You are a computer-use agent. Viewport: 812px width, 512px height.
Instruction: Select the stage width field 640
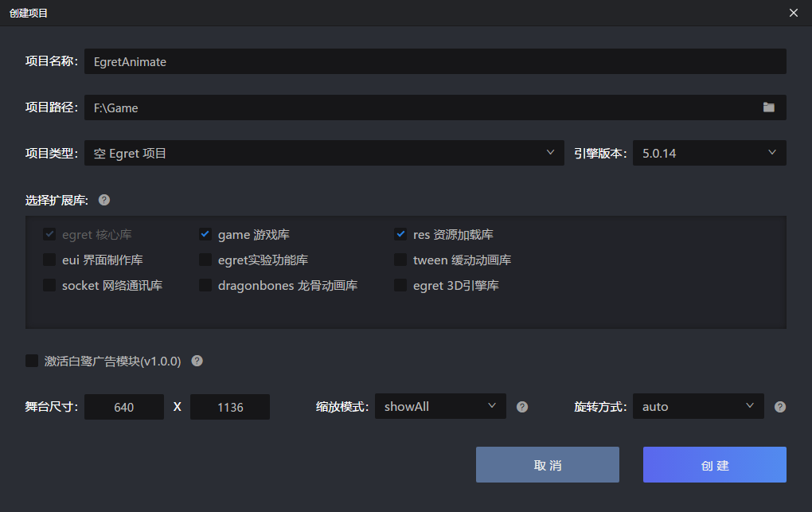(x=124, y=407)
